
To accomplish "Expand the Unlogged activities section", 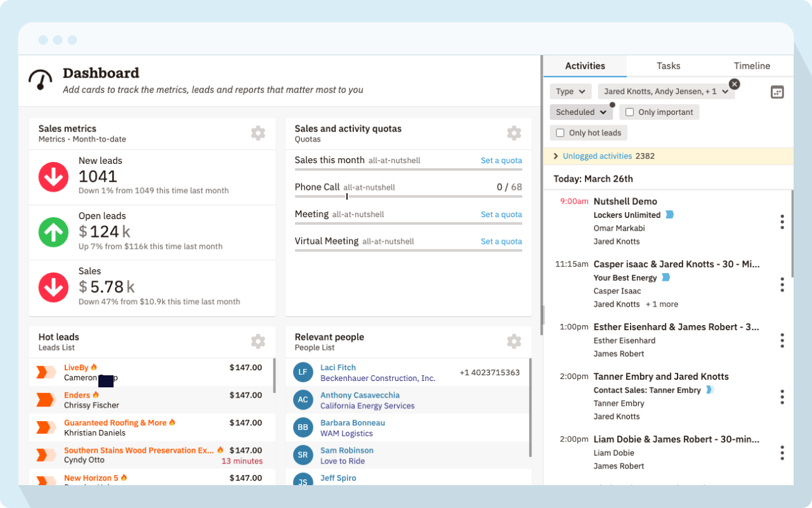I will pos(556,156).
